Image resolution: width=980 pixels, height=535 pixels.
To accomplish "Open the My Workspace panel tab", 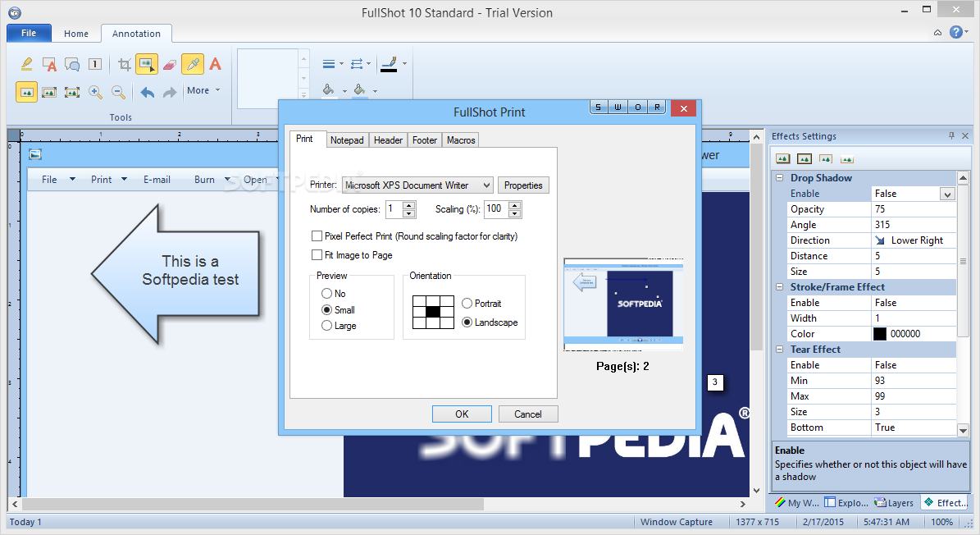I will tap(797, 502).
